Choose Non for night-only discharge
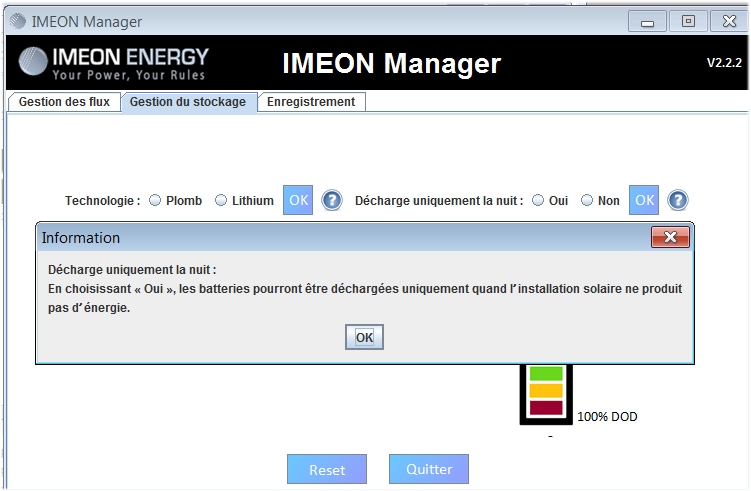 point(587,200)
